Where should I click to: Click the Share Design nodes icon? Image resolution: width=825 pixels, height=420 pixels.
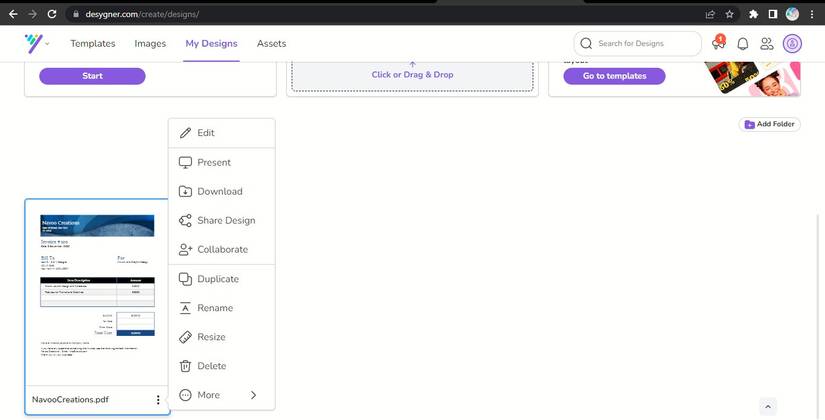point(185,221)
